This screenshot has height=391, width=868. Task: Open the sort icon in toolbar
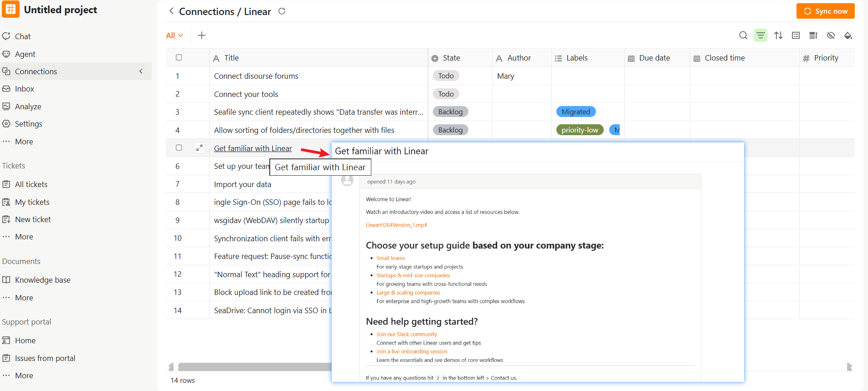click(x=778, y=36)
